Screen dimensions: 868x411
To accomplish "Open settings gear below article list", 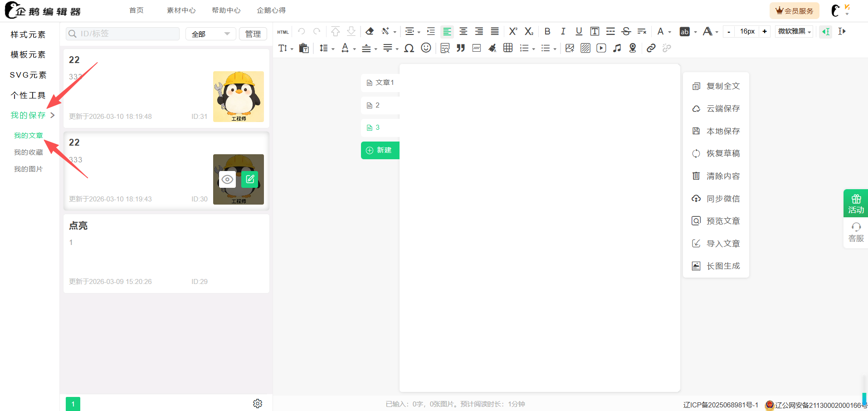I will point(258,403).
